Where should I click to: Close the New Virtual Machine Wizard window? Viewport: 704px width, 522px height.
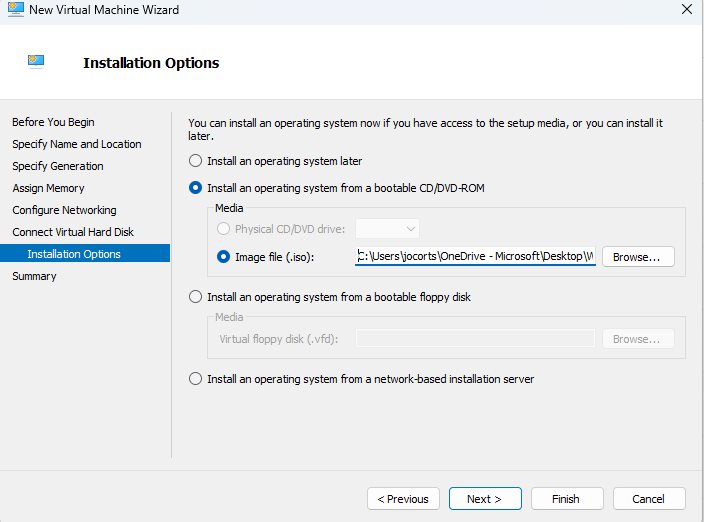coord(685,10)
